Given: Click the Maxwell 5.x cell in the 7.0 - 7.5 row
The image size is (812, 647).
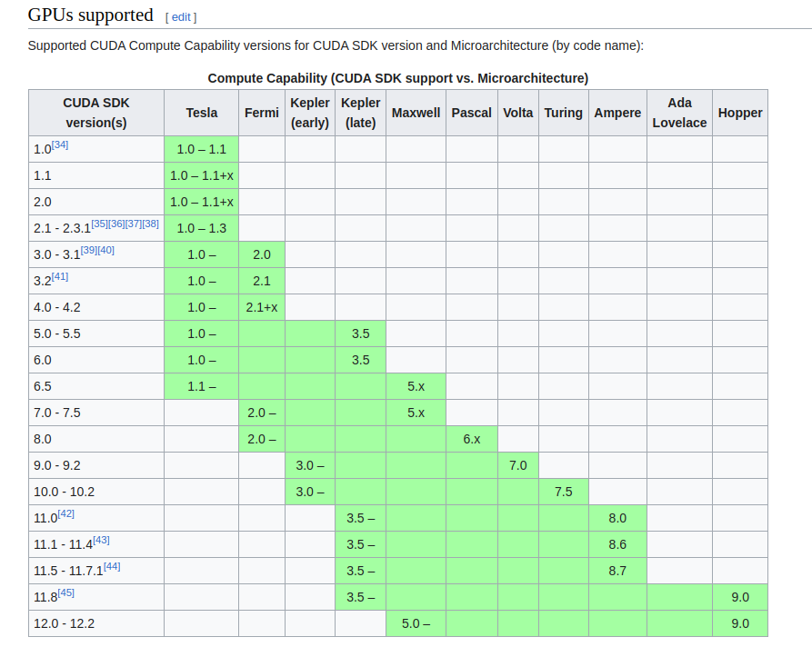Looking at the screenshot, I should 416,413.
